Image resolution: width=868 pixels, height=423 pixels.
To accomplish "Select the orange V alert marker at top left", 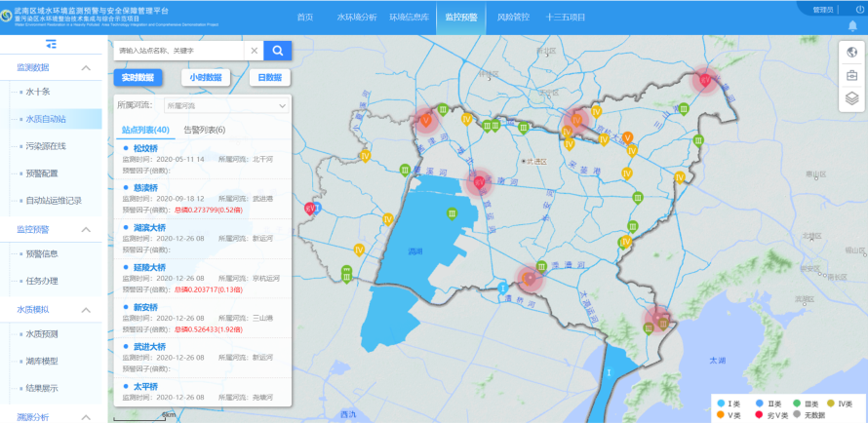I will [425, 120].
